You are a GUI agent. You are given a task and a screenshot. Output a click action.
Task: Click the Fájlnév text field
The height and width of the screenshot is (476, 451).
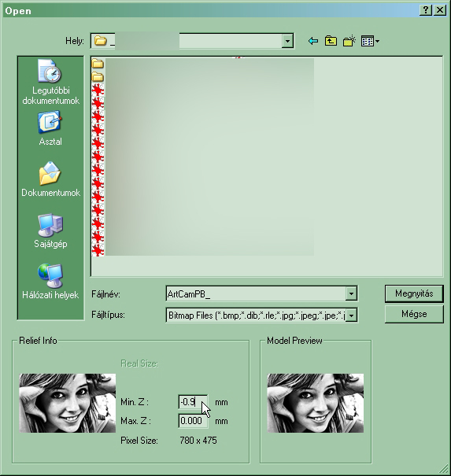256,293
